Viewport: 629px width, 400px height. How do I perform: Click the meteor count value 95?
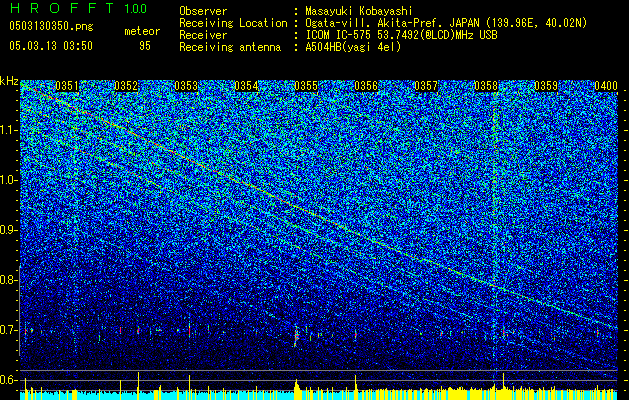[145, 46]
